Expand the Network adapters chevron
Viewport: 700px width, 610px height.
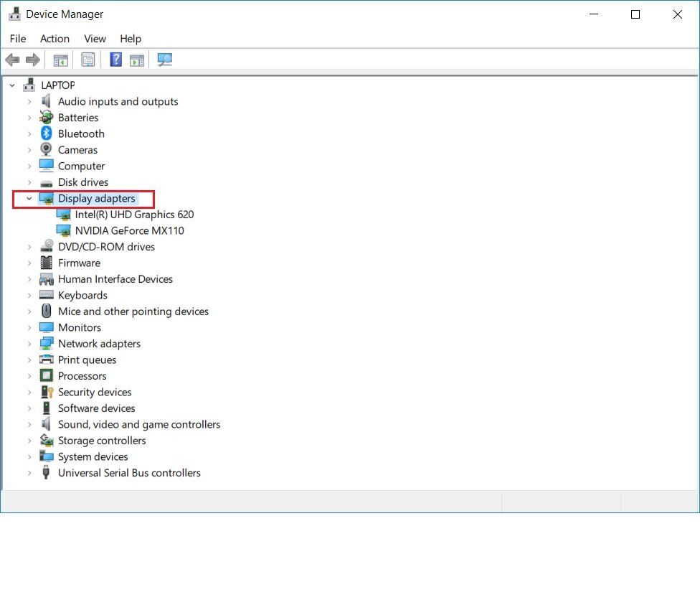[29, 344]
